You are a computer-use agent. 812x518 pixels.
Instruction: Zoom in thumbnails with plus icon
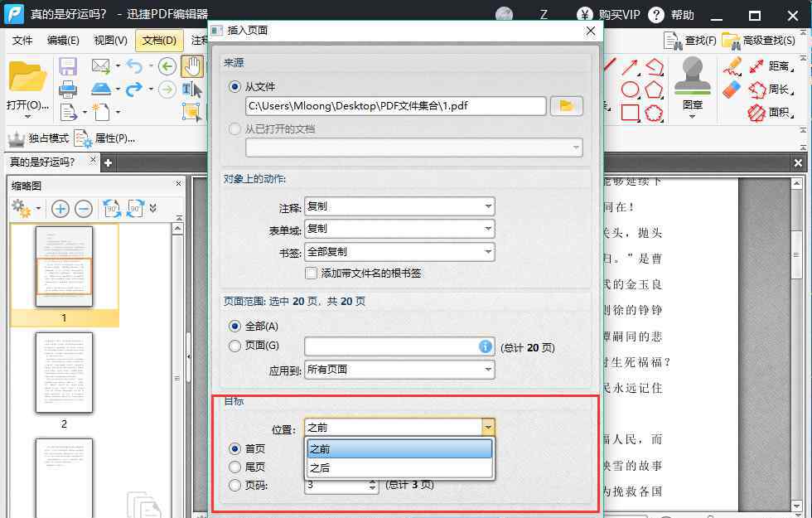[60, 209]
